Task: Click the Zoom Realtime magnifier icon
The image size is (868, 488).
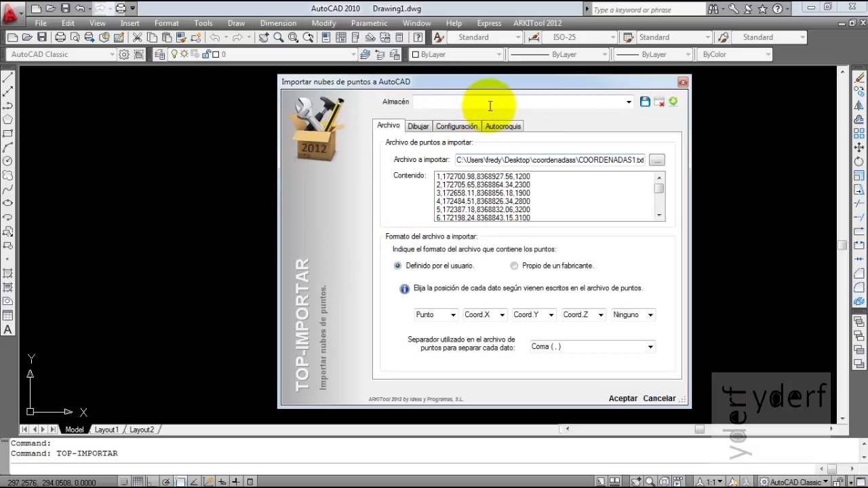Action: 279,37
